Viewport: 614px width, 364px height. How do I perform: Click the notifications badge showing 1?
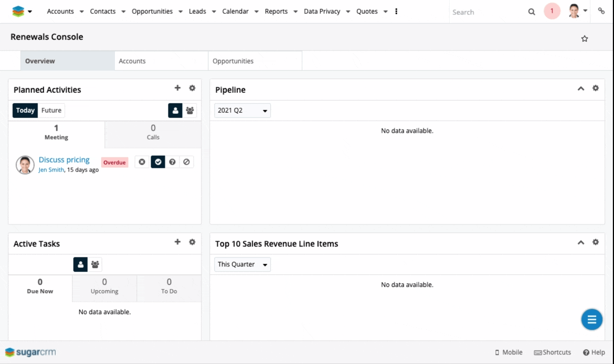point(552,11)
